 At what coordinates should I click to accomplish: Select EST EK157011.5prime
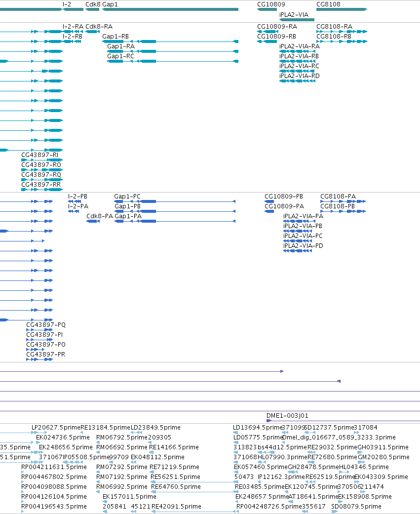click(x=129, y=497)
